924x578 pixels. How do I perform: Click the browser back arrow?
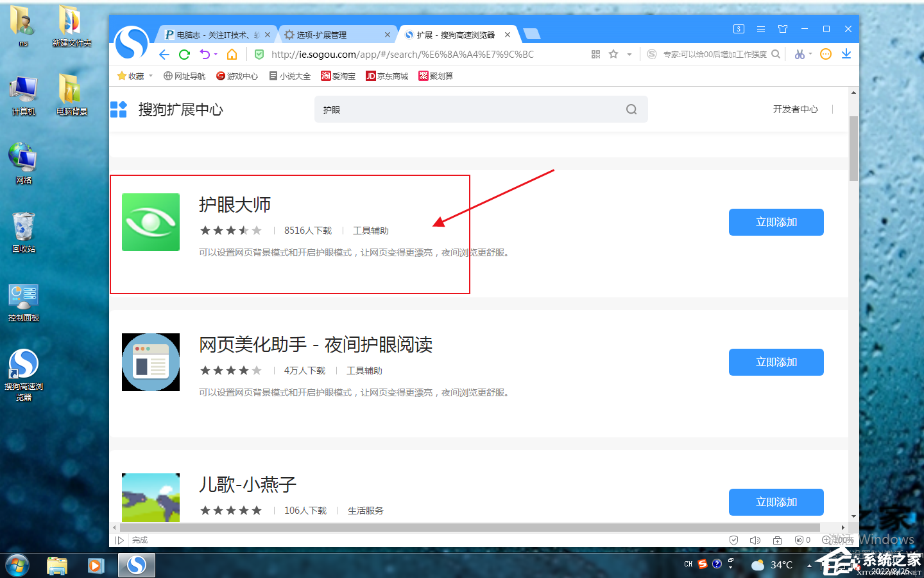(164, 55)
